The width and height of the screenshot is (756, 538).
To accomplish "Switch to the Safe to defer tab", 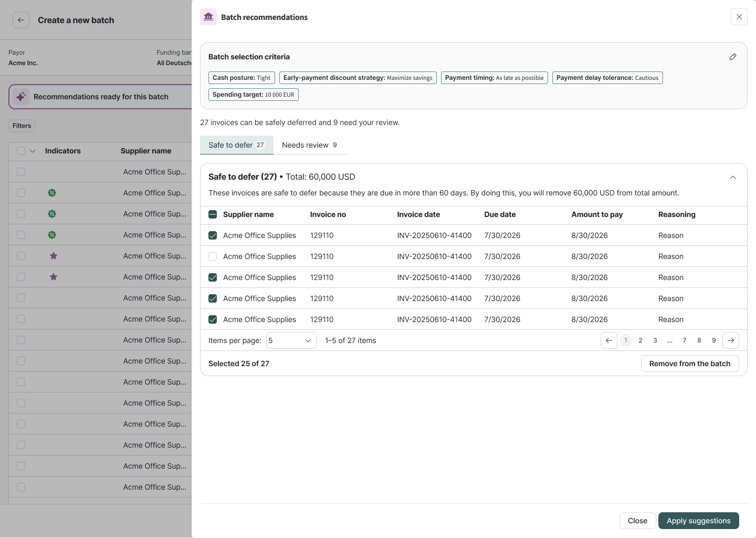I will pyautogui.click(x=237, y=145).
